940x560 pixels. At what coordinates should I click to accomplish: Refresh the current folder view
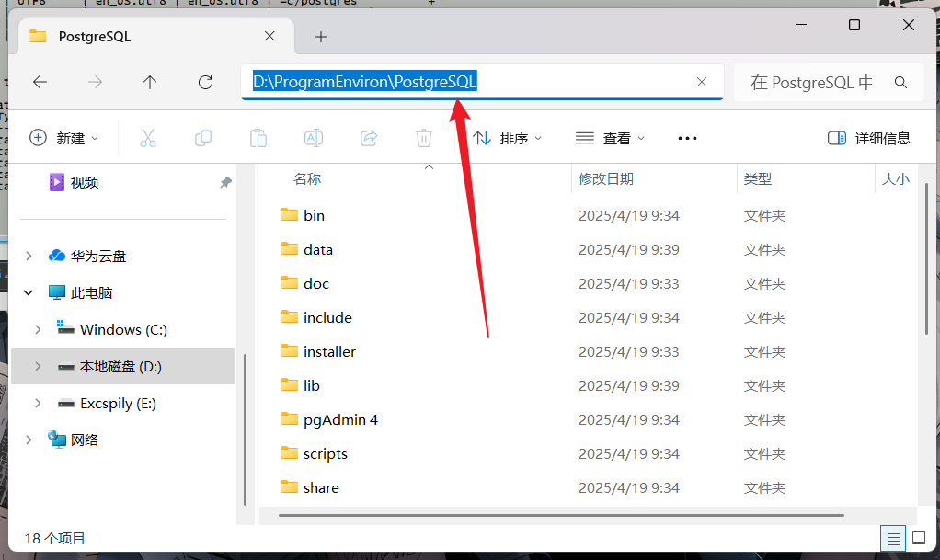coord(206,82)
